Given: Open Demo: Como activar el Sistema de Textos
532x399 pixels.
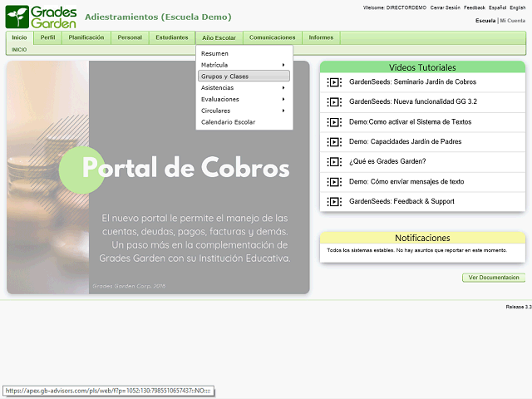Looking at the screenshot, I should 410,122.
